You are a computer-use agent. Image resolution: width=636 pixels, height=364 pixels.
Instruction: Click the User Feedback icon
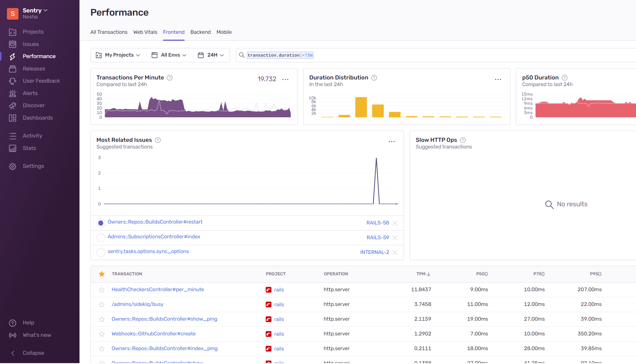point(12,81)
